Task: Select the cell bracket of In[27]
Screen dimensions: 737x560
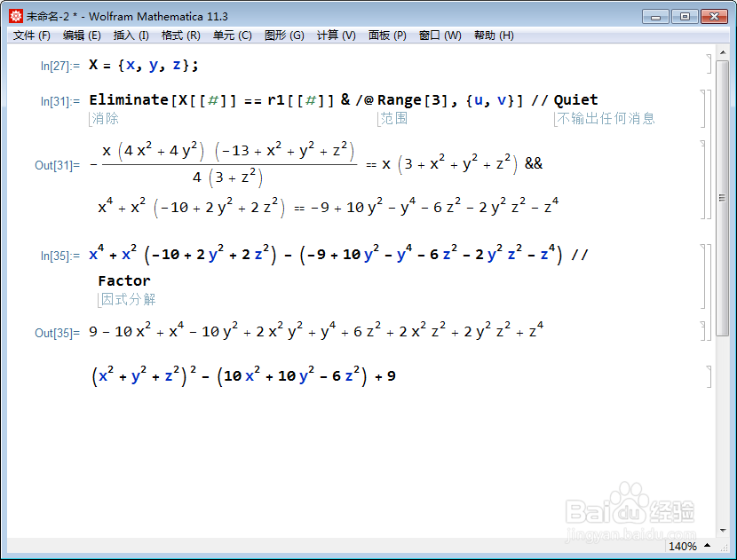Action: tap(709, 64)
